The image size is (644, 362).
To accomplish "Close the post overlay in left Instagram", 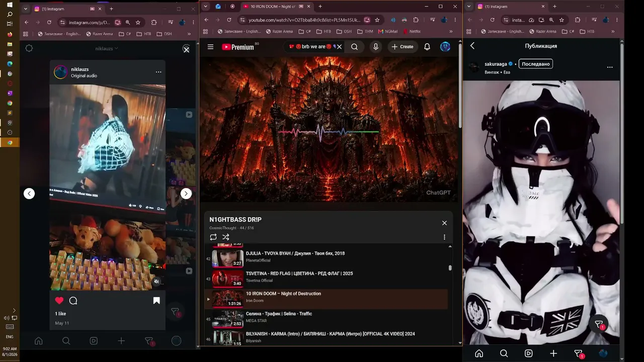I will [x=186, y=49].
